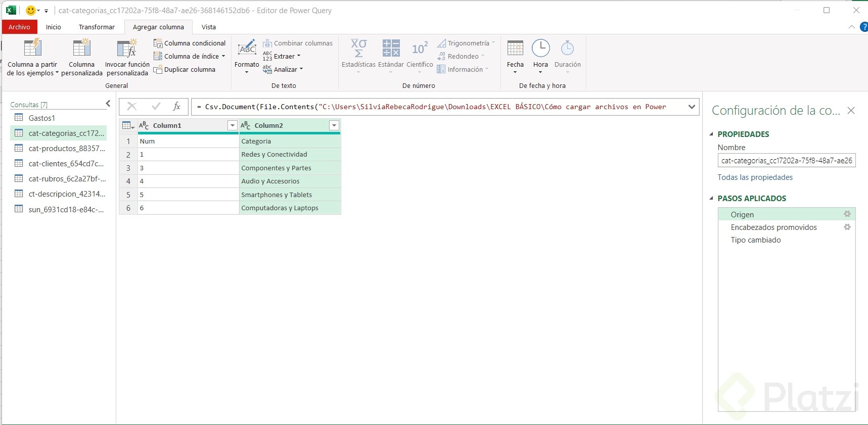Select the cat-clientes query
Viewport: 868px width, 425px height.
tap(59, 163)
